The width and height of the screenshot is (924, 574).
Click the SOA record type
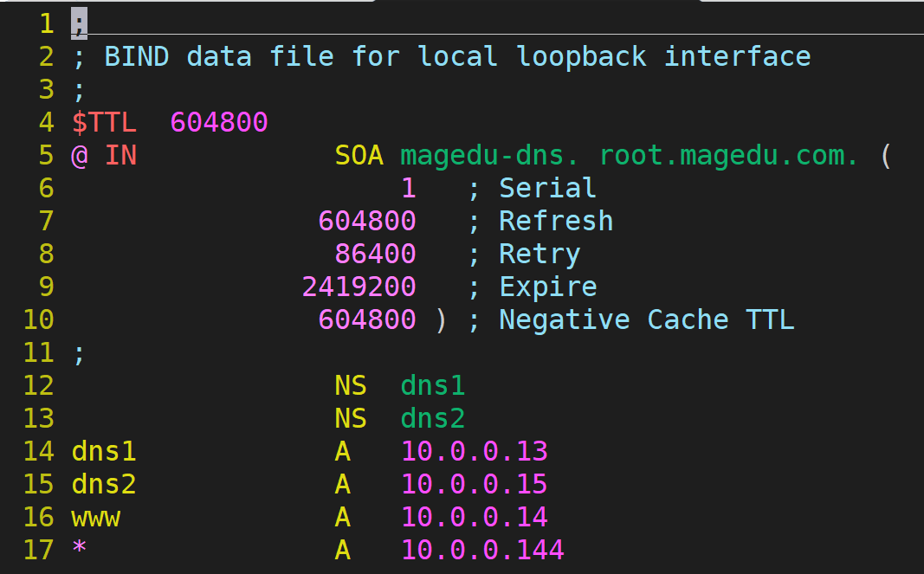(x=359, y=156)
